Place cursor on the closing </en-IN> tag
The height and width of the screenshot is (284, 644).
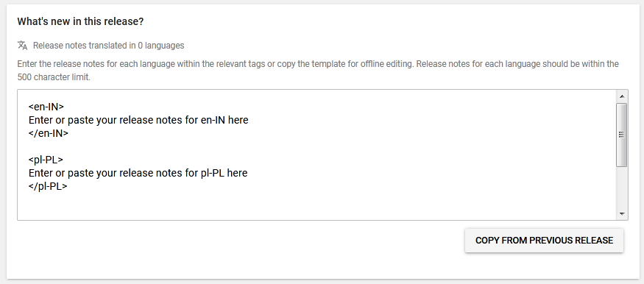[49, 133]
